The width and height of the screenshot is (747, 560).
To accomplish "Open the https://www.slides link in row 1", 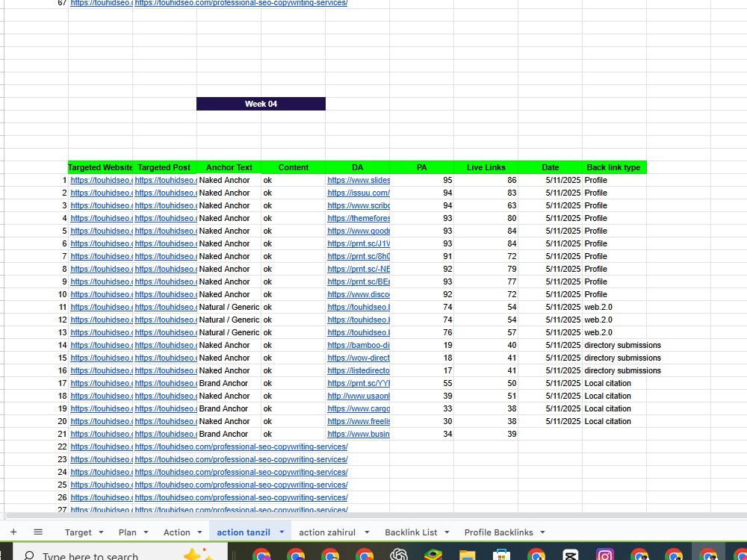I will click(x=359, y=180).
